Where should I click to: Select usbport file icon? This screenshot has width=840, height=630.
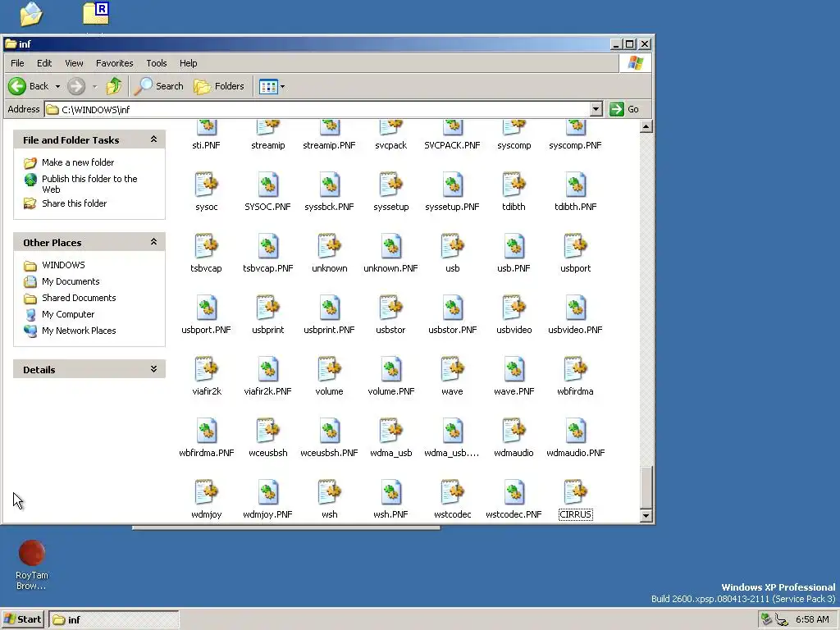(x=575, y=246)
